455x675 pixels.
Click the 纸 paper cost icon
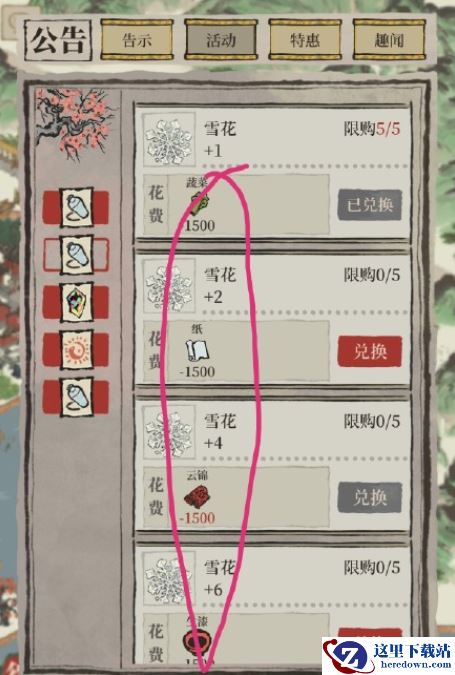(197, 350)
